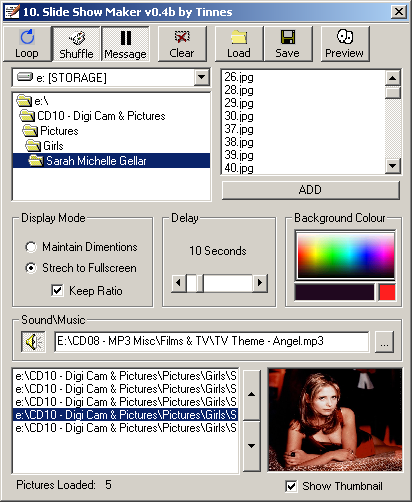
Task: Select the Sarah Michelle Gellar folder
Action: (x=111, y=161)
